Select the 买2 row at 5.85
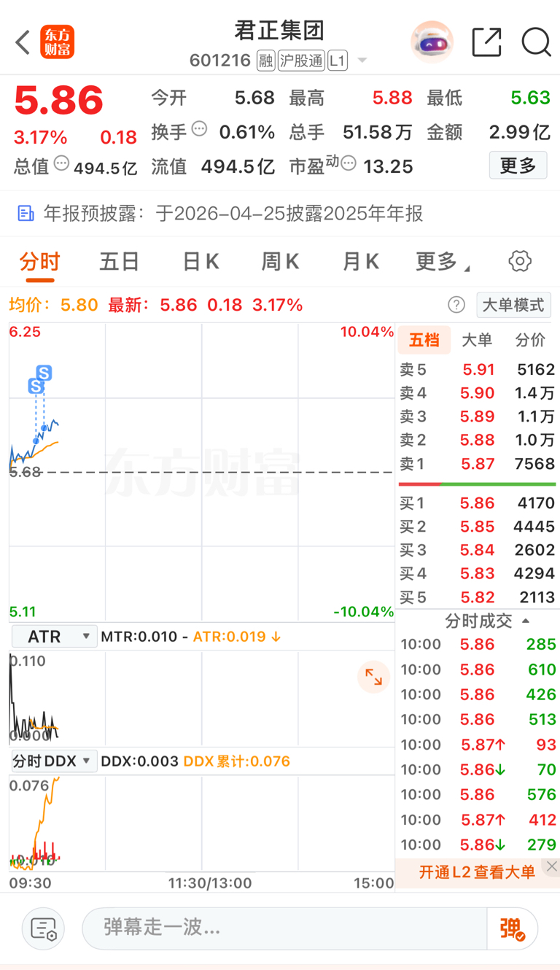 (477, 526)
